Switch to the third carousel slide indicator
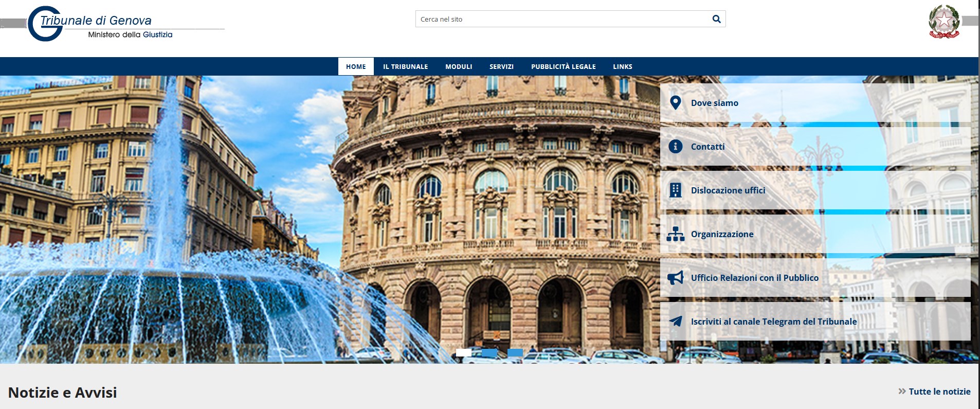The height and width of the screenshot is (409, 980). coord(515,352)
